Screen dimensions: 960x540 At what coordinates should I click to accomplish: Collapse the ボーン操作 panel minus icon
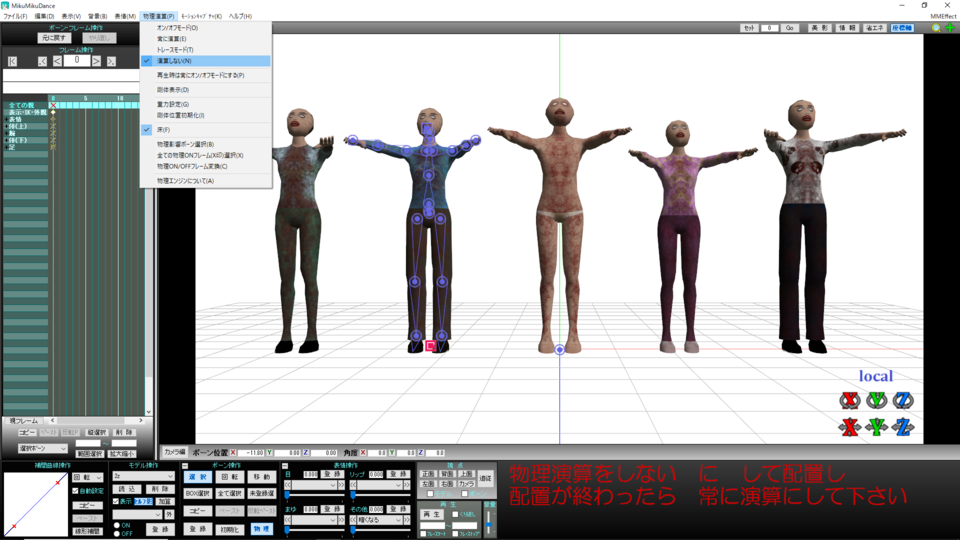(185, 466)
